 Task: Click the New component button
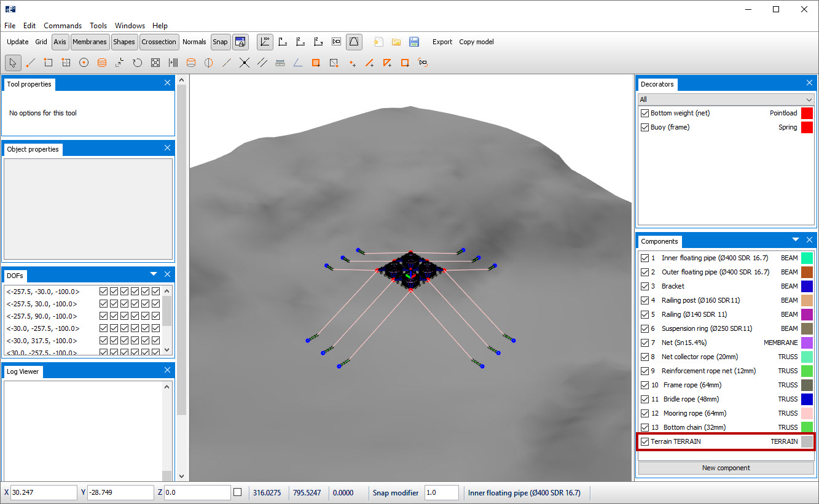[x=726, y=468]
